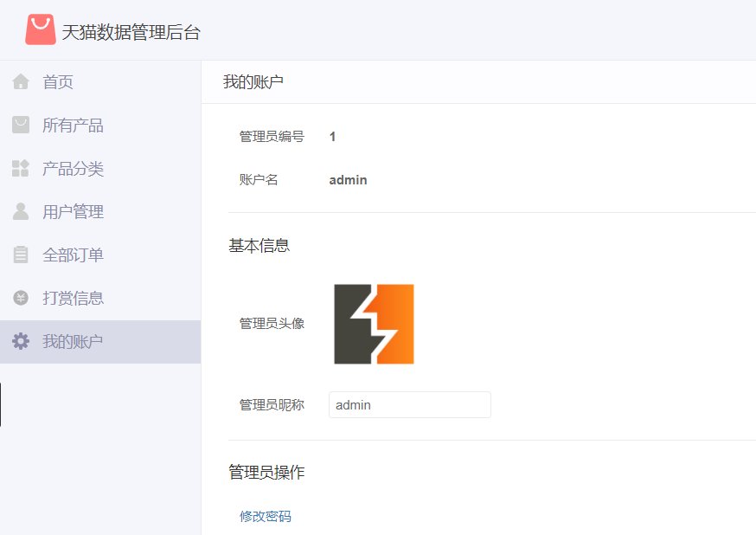Click the 基本信息 section heading
Image resolution: width=756 pixels, height=535 pixels.
(259, 246)
